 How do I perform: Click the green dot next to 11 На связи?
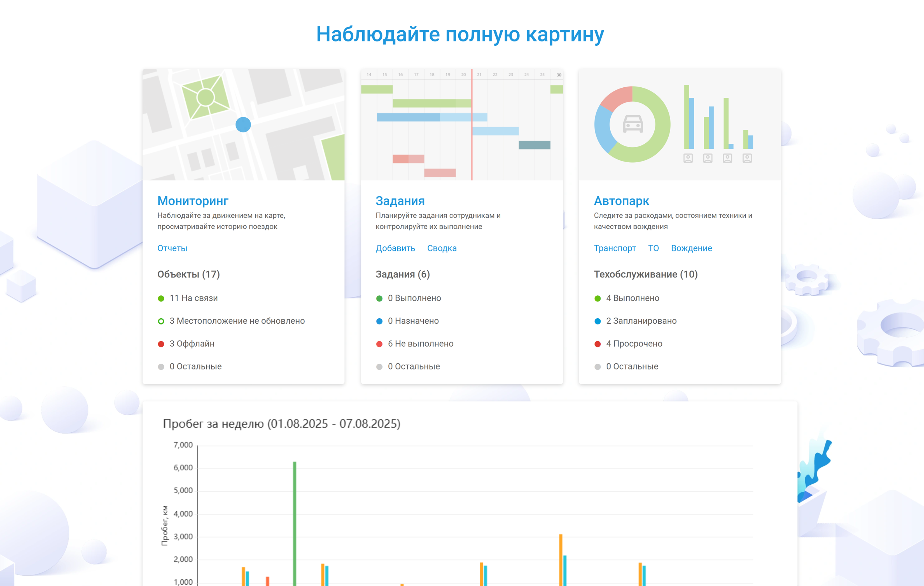(x=161, y=298)
